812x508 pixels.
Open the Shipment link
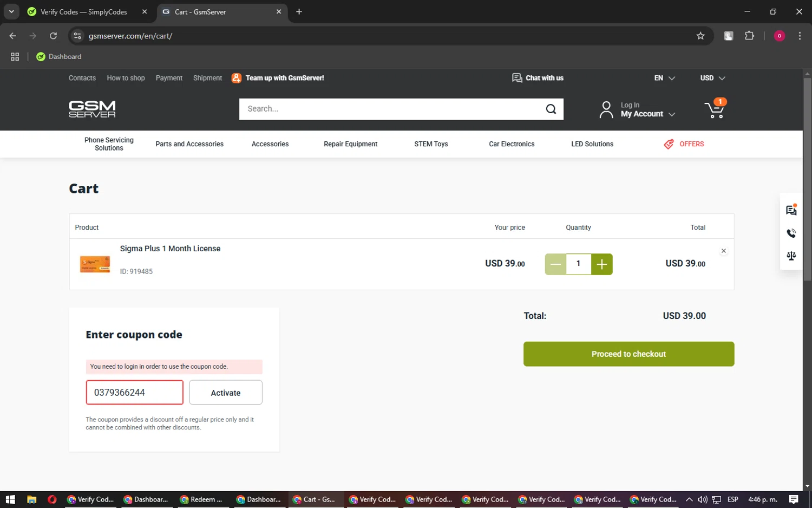pos(207,78)
